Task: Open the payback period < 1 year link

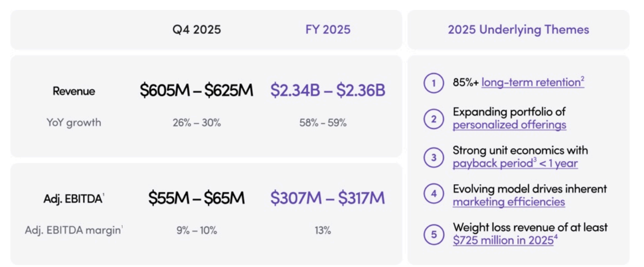Action: click(515, 163)
